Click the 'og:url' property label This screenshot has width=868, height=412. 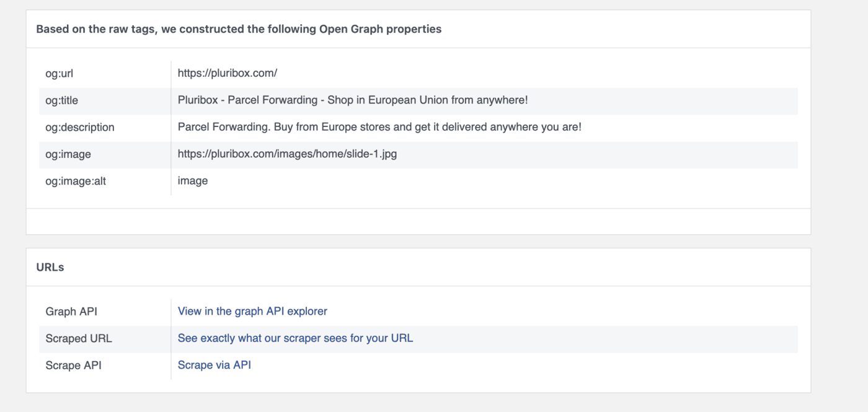[x=60, y=73]
